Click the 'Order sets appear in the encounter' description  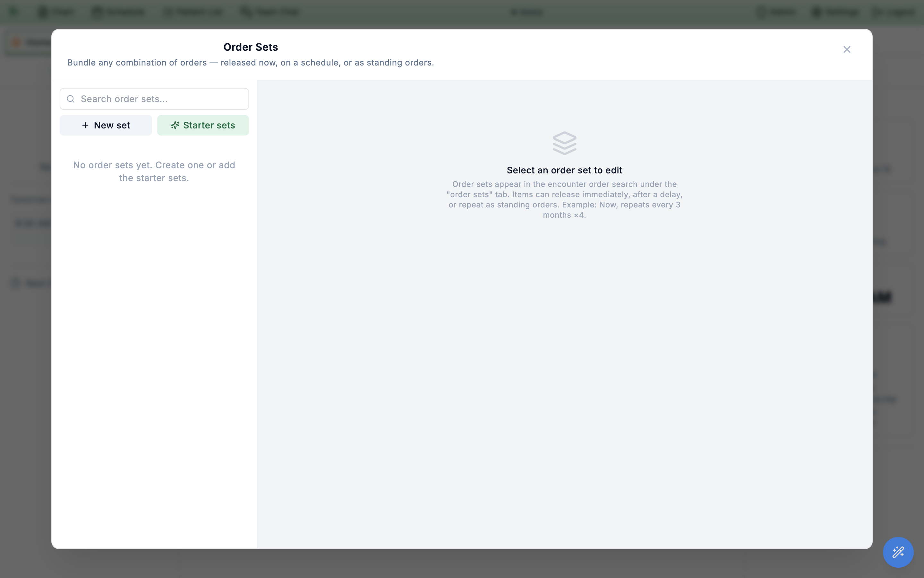click(x=564, y=199)
